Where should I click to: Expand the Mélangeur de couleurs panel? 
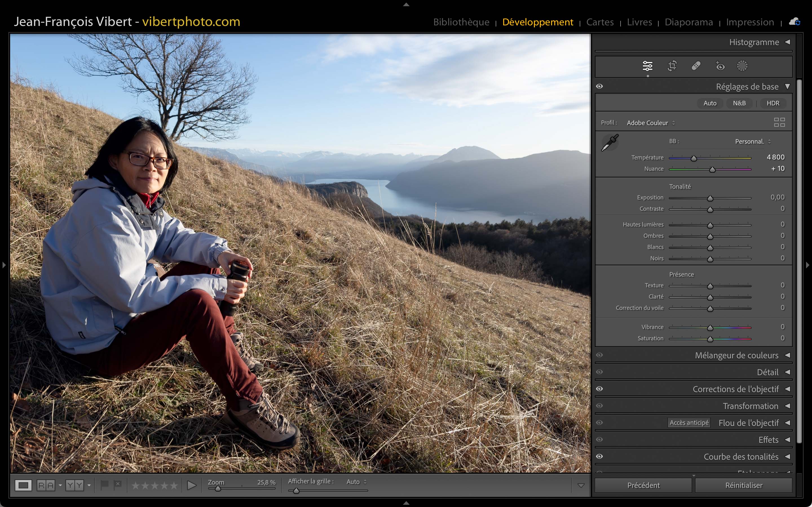[x=787, y=355]
